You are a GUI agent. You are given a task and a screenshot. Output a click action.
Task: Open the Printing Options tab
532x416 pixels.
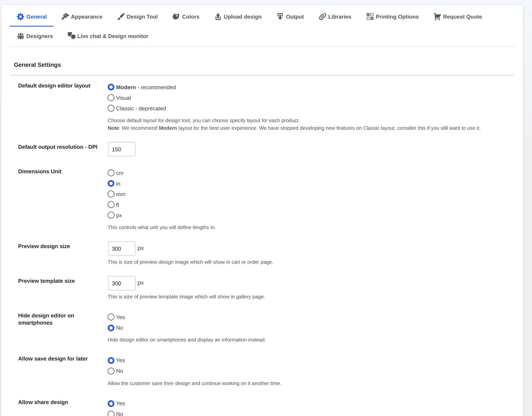392,17
